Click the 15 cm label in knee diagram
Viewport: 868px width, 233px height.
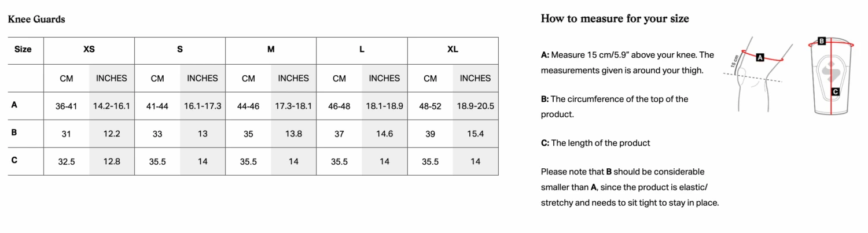pyautogui.click(x=735, y=61)
